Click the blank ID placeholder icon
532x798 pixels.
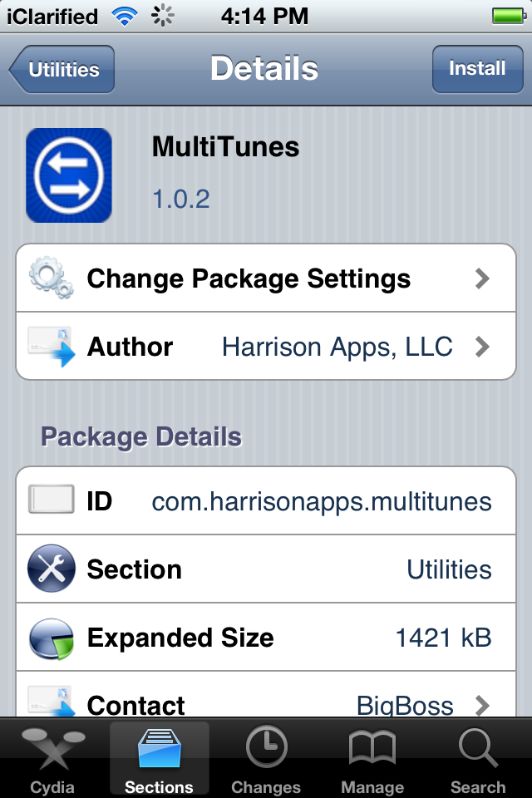coord(51,500)
